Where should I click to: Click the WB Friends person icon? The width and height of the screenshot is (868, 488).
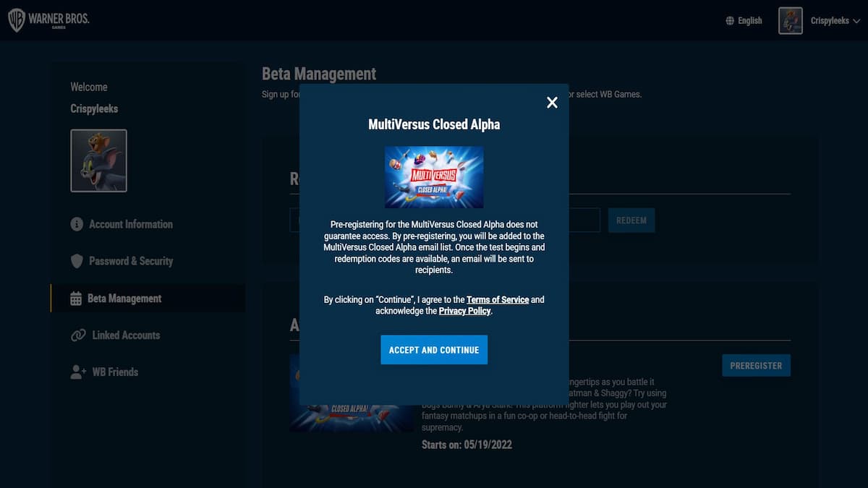pyautogui.click(x=78, y=372)
